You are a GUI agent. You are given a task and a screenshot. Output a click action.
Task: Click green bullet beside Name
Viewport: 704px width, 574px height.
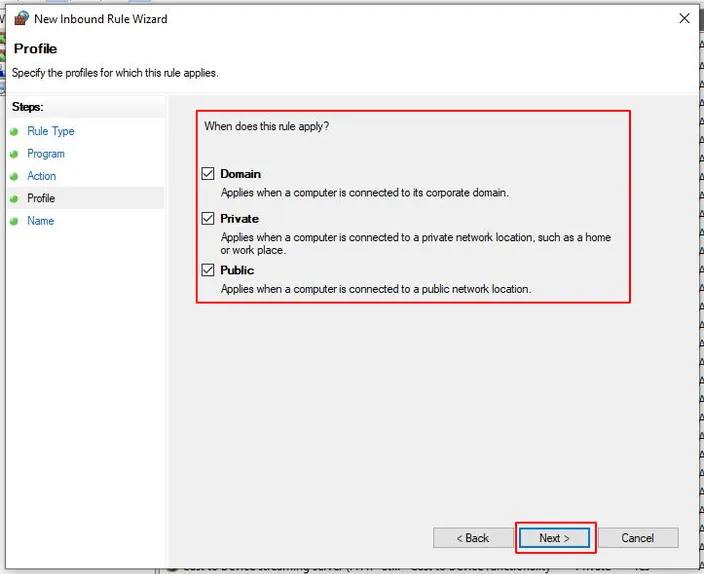14,221
